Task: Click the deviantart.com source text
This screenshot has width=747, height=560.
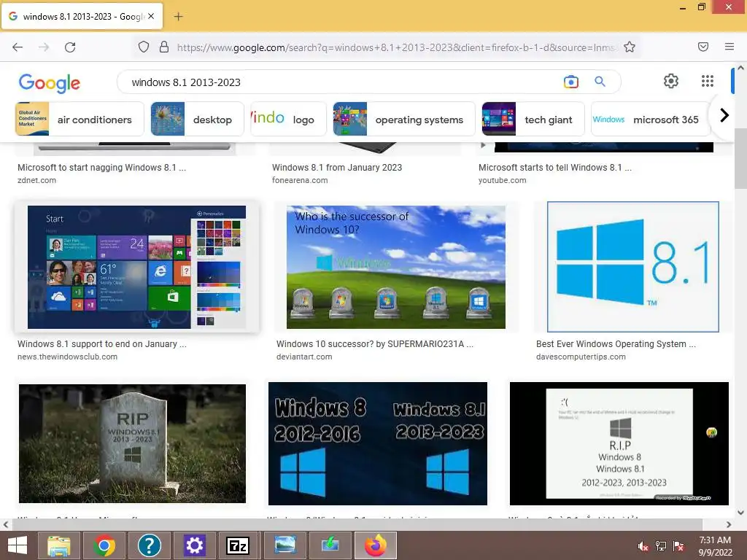Action: click(304, 357)
